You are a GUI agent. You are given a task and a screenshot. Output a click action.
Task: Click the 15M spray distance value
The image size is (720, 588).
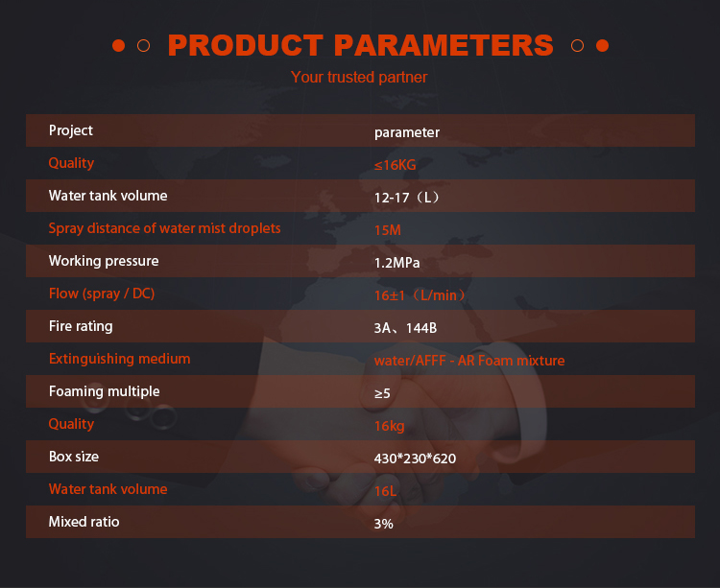coord(388,230)
